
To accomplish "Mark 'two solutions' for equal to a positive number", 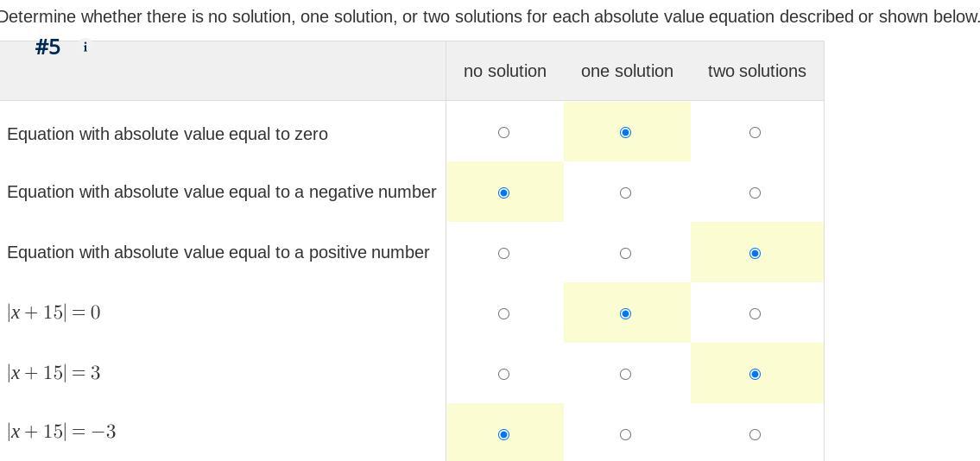I will [756, 253].
